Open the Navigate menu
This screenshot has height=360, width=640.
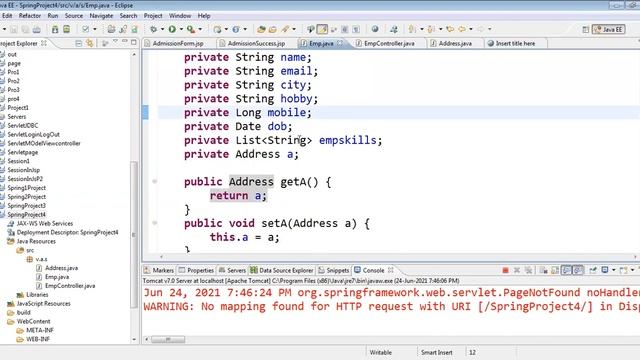(x=101, y=16)
